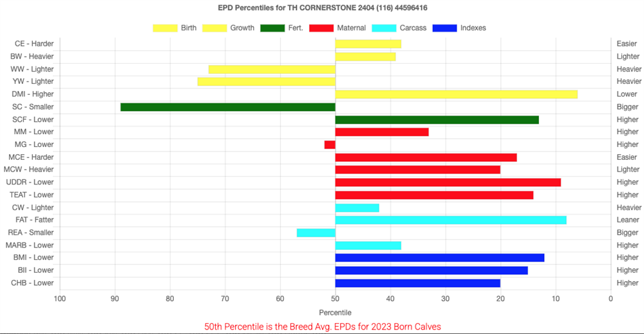Click the cyan MARB bar

368,246
